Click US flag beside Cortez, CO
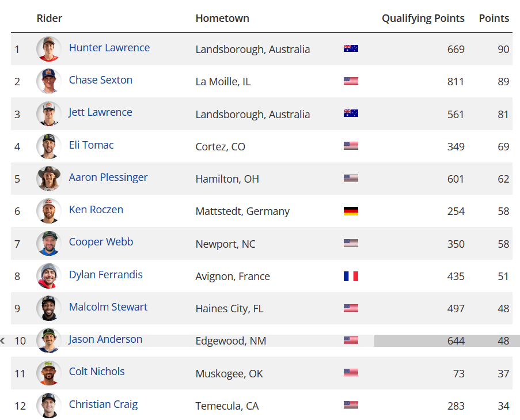The image size is (520, 420). (x=351, y=146)
